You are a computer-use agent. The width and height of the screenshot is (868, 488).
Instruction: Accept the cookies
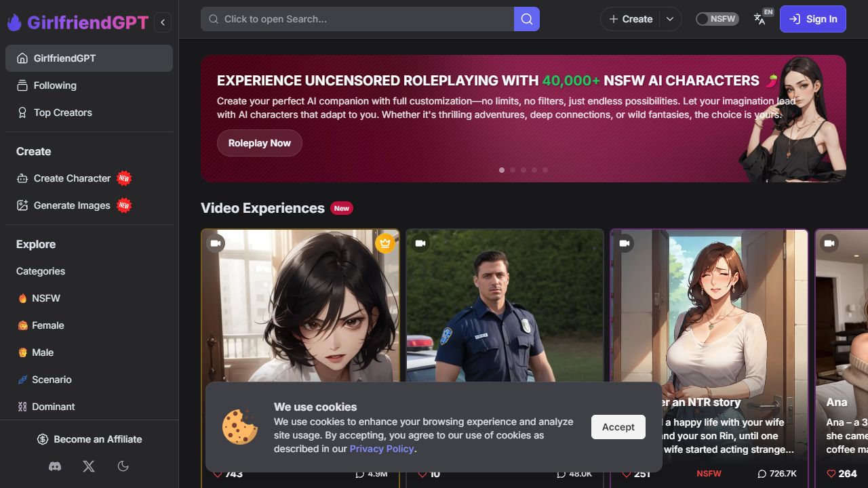pos(618,427)
